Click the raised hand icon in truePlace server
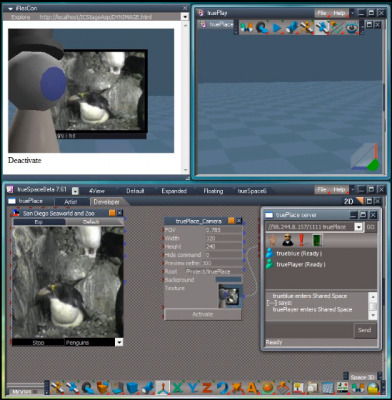This screenshot has height=400, width=392. [273, 240]
